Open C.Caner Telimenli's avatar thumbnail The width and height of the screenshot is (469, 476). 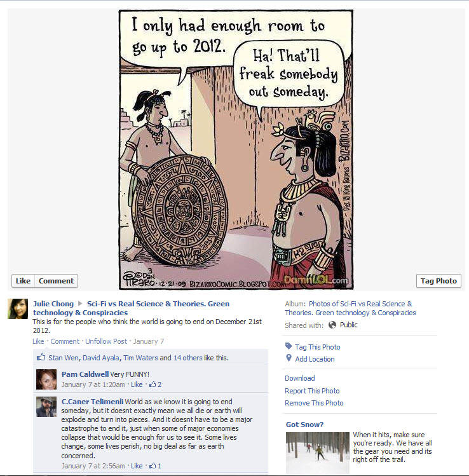click(x=46, y=407)
